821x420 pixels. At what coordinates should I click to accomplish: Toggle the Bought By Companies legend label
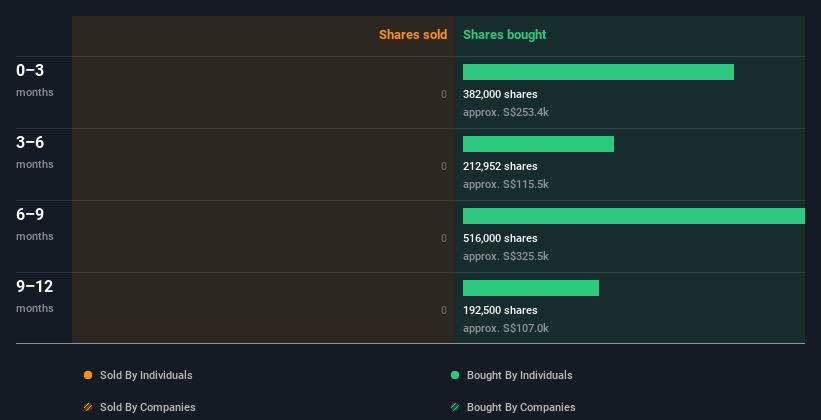tap(521, 407)
